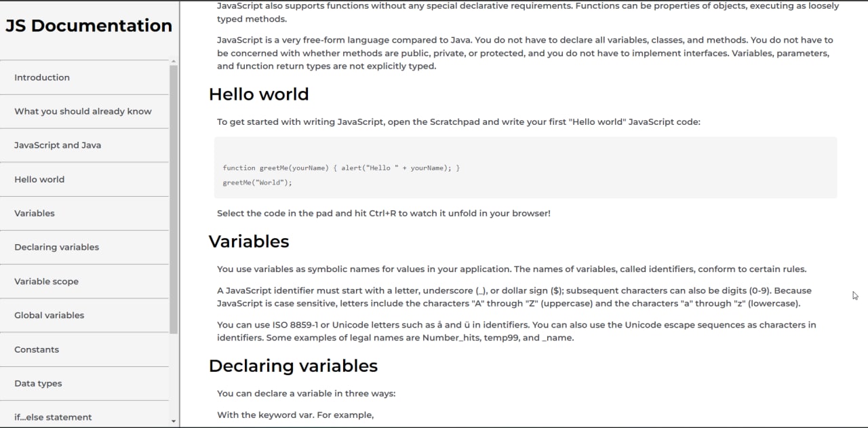This screenshot has height=428, width=868.
Task: Click the Declaring variables content heading
Action: click(293, 366)
